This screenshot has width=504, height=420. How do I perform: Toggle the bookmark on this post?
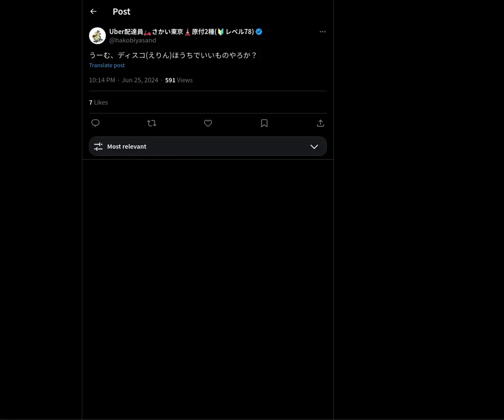pos(264,123)
